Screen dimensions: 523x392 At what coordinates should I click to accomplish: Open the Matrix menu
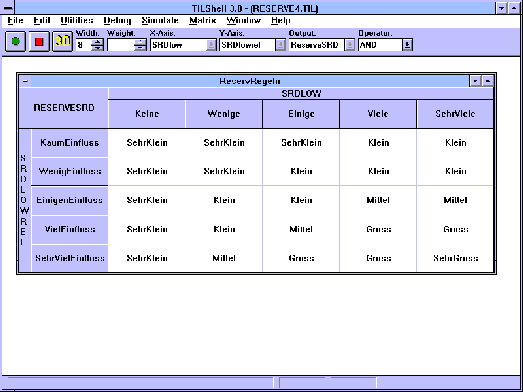(203, 20)
